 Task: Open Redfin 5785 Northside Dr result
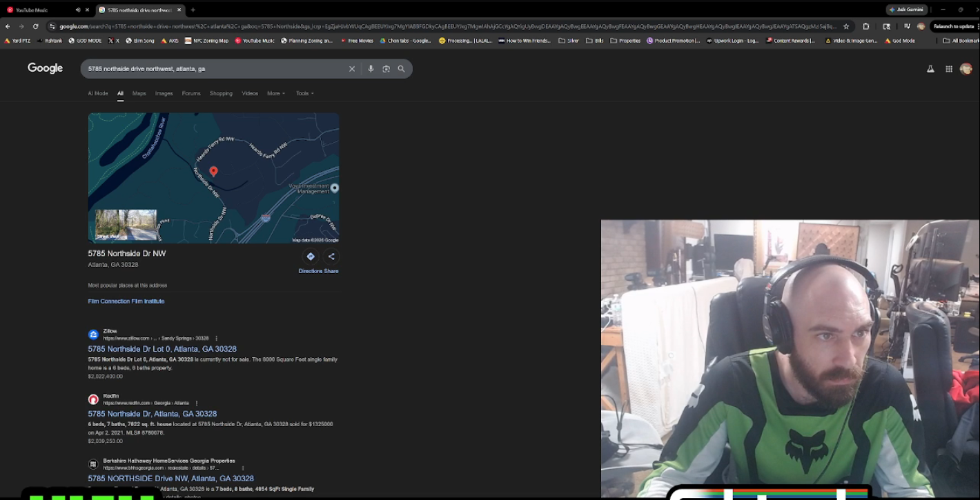point(153,414)
